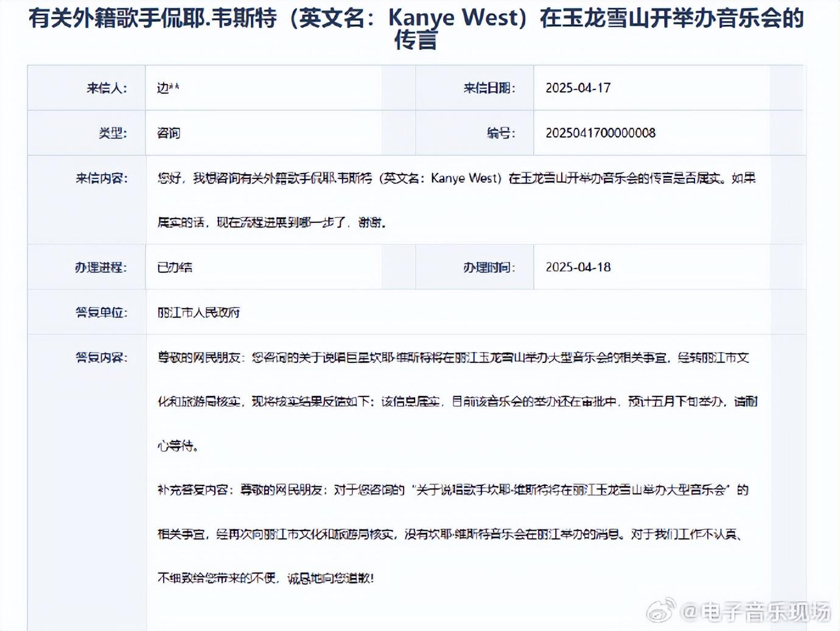The height and width of the screenshot is (631, 840).
Task: Select the 类型 label
Action: pyautogui.click(x=113, y=133)
